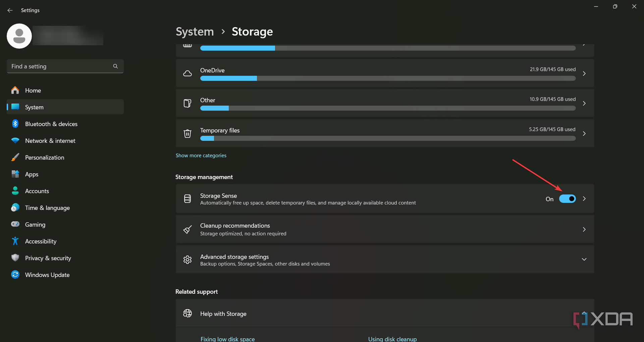644x342 pixels.
Task: Click the Advanced storage settings gear icon
Action: click(187, 260)
